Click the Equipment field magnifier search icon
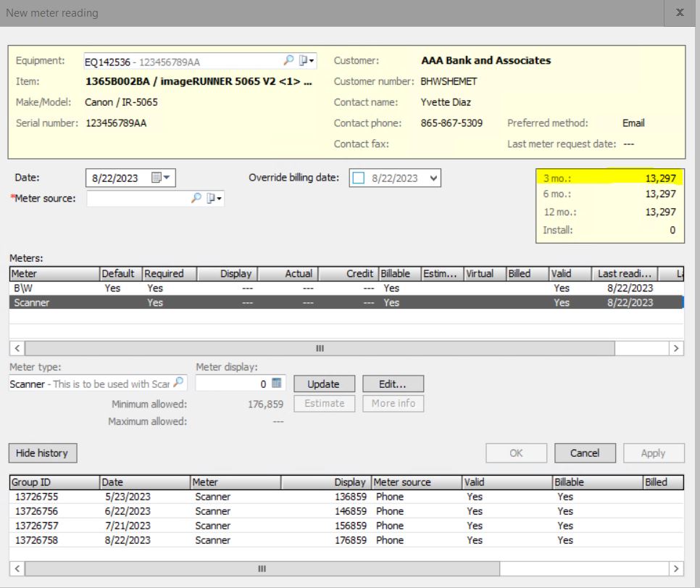This screenshot has width=700, height=588. tap(288, 60)
